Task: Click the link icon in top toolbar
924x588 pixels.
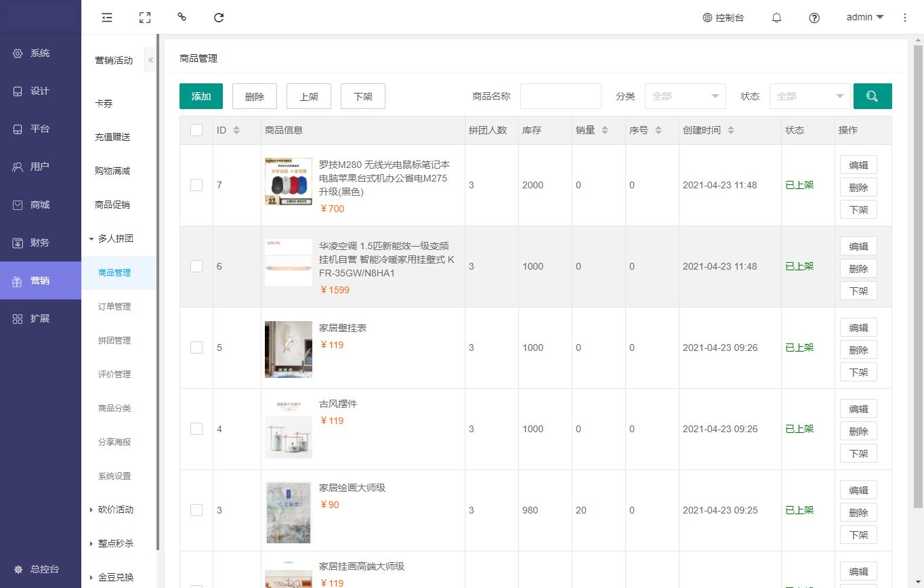Action: [182, 17]
